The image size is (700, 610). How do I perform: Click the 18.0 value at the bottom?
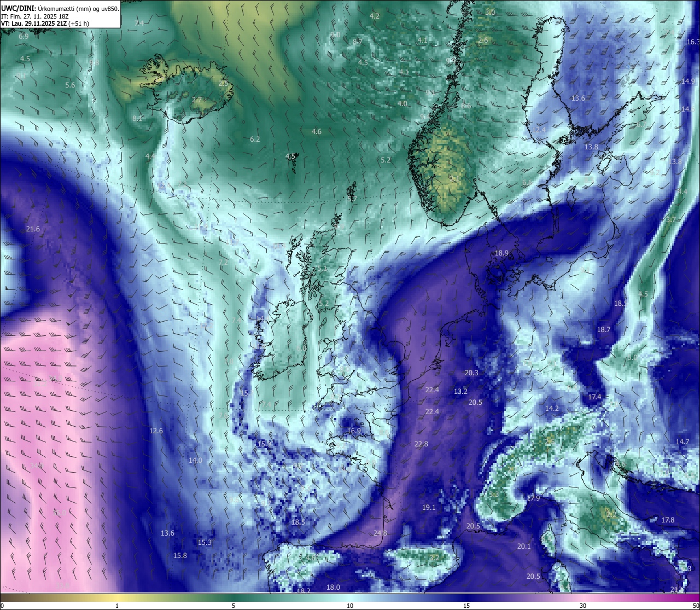[x=333, y=587]
